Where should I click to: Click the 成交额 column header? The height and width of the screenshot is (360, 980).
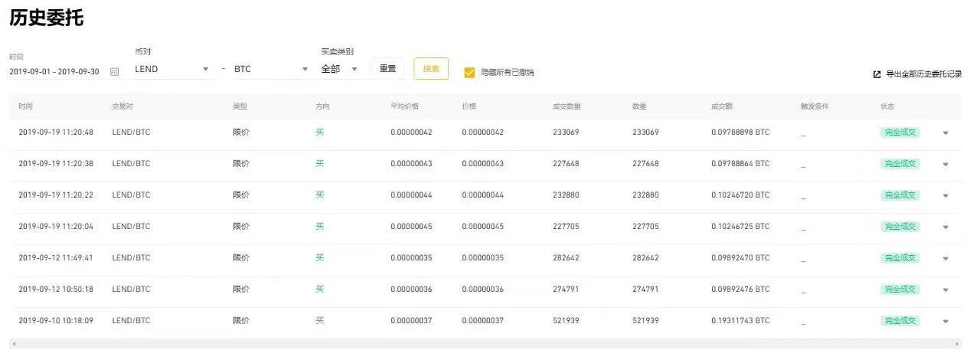tap(722, 106)
